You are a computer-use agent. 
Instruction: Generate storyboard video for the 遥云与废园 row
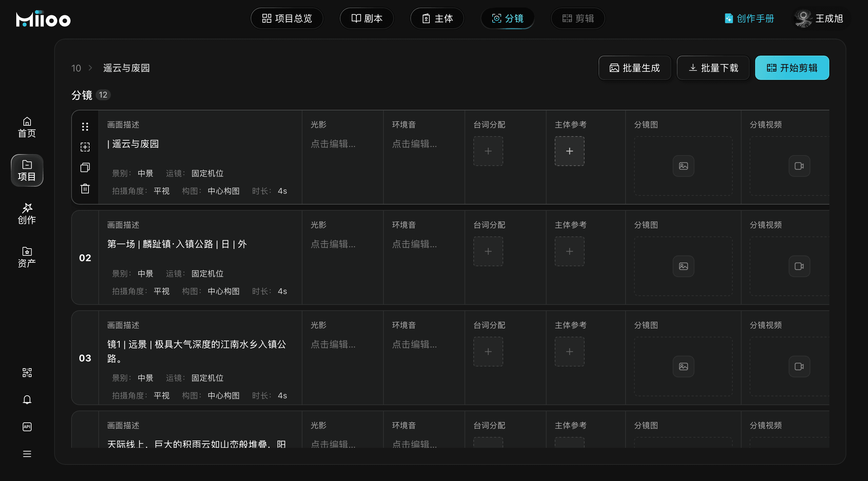[x=799, y=166]
